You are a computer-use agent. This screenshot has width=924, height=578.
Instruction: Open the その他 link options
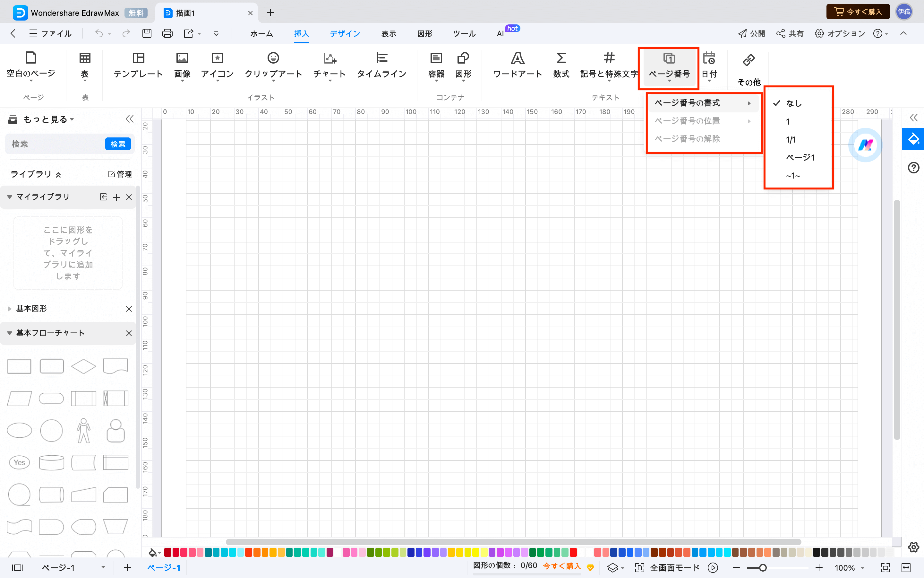click(749, 70)
